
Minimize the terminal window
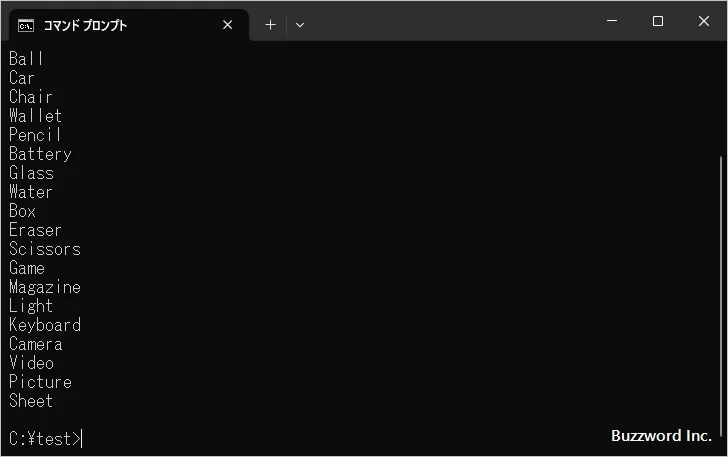pos(612,21)
